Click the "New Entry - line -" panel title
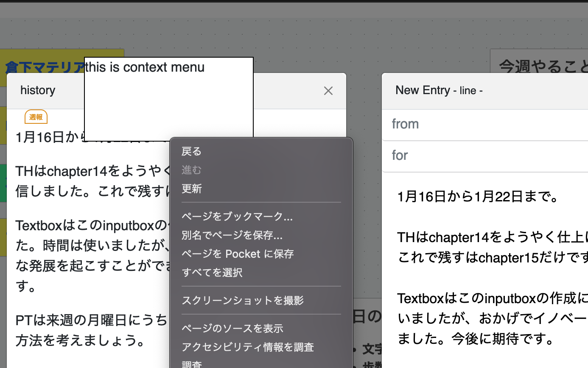 [x=439, y=90]
